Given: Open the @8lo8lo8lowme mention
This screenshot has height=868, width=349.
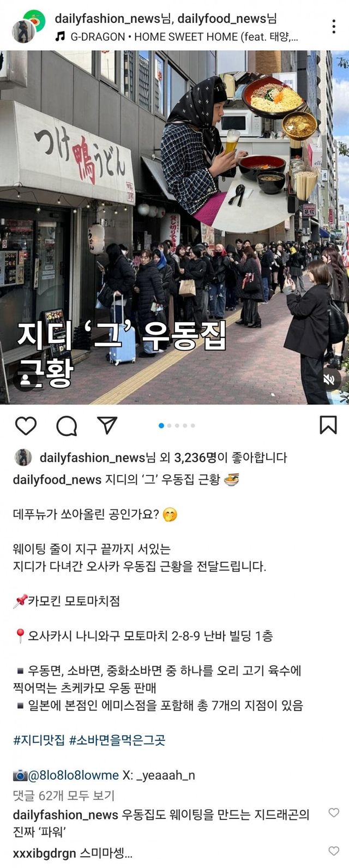Looking at the screenshot, I should tap(73, 775).
